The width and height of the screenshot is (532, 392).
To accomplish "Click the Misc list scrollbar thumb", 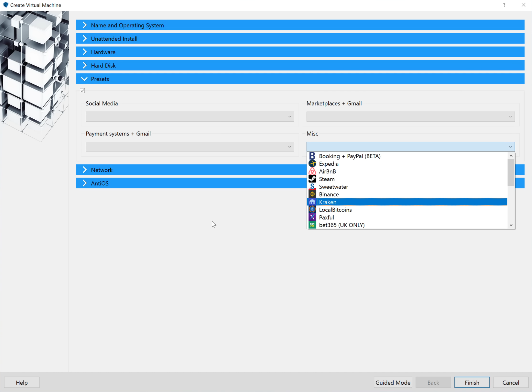I will pyautogui.click(x=511, y=172).
